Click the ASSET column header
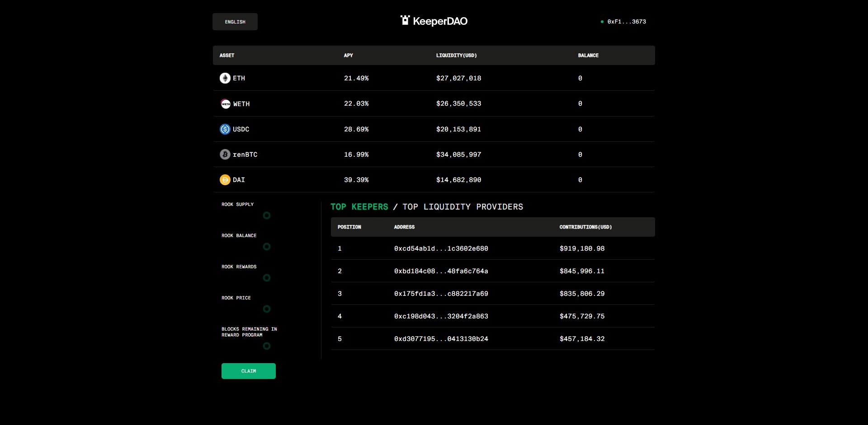Viewport: 868px width, 425px height. [227, 56]
